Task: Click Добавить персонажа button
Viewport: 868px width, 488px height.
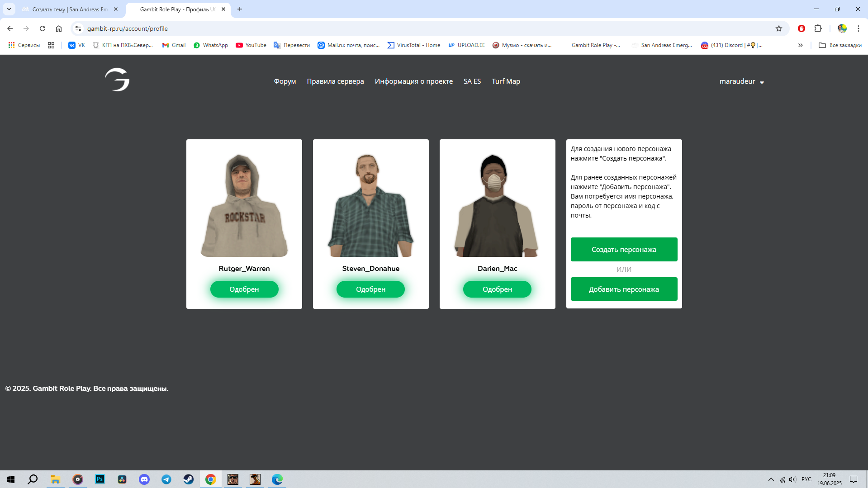Action: [624, 289]
